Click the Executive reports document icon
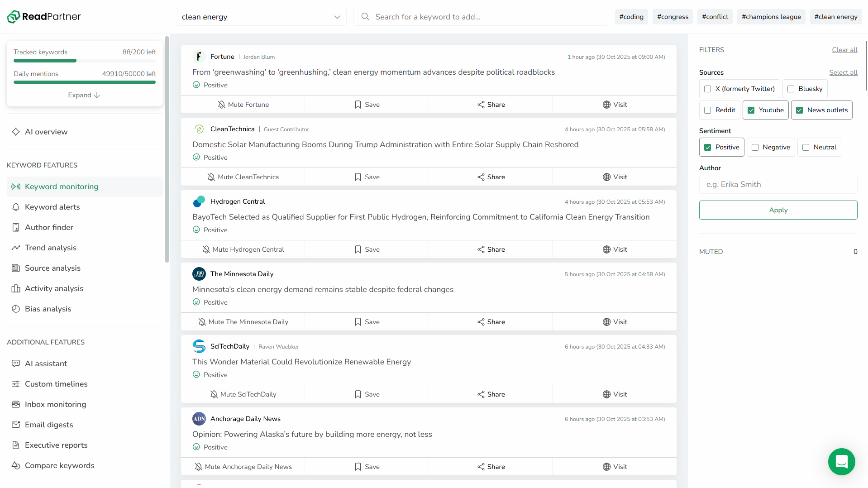This screenshot has width=868, height=488. [x=16, y=445]
